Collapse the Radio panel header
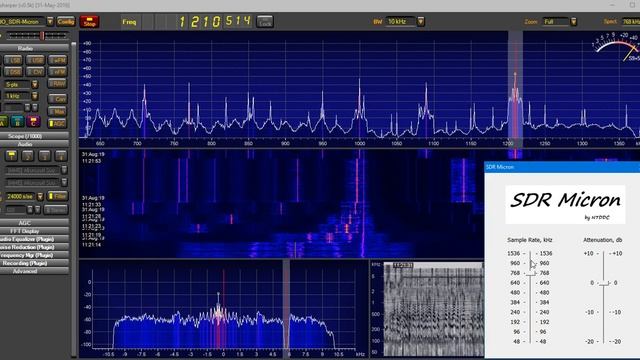 point(34,48)
